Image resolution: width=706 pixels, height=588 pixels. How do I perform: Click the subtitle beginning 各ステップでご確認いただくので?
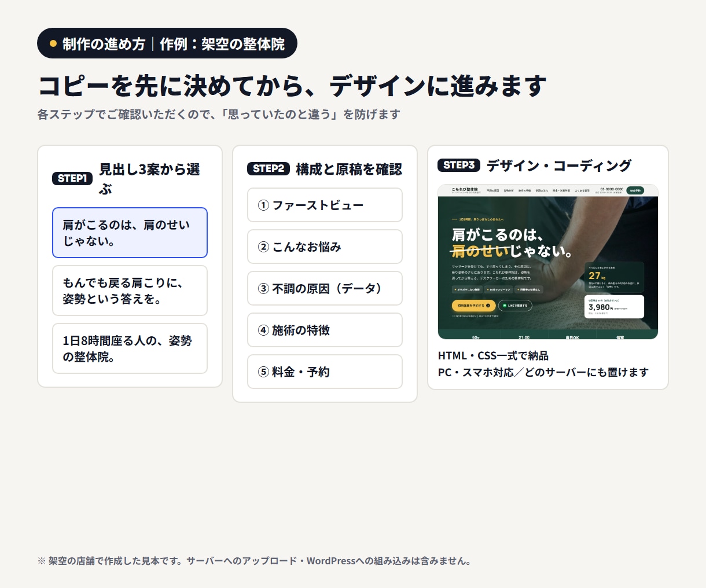(219, 114)
